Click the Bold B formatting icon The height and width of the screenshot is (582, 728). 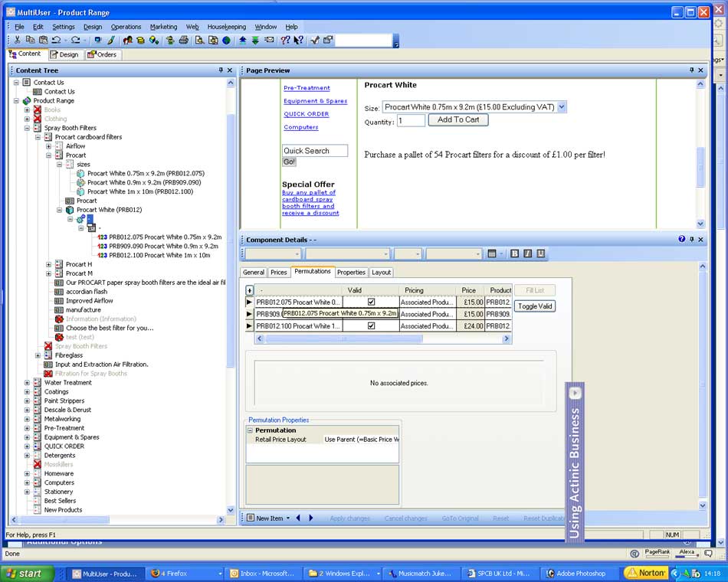click(x=514, y=253)
